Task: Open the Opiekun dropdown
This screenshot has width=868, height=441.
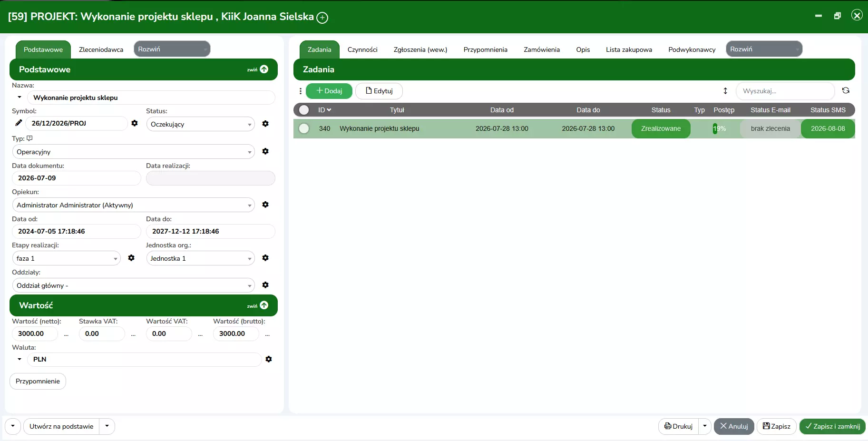Action: click(x=133, y=205)
